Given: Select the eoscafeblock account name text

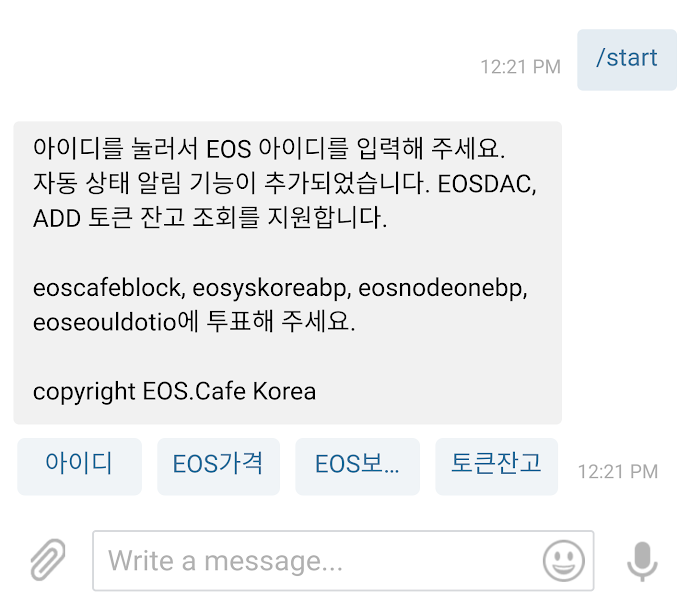Looking at the screenshot, I should [x=106, y=288].
